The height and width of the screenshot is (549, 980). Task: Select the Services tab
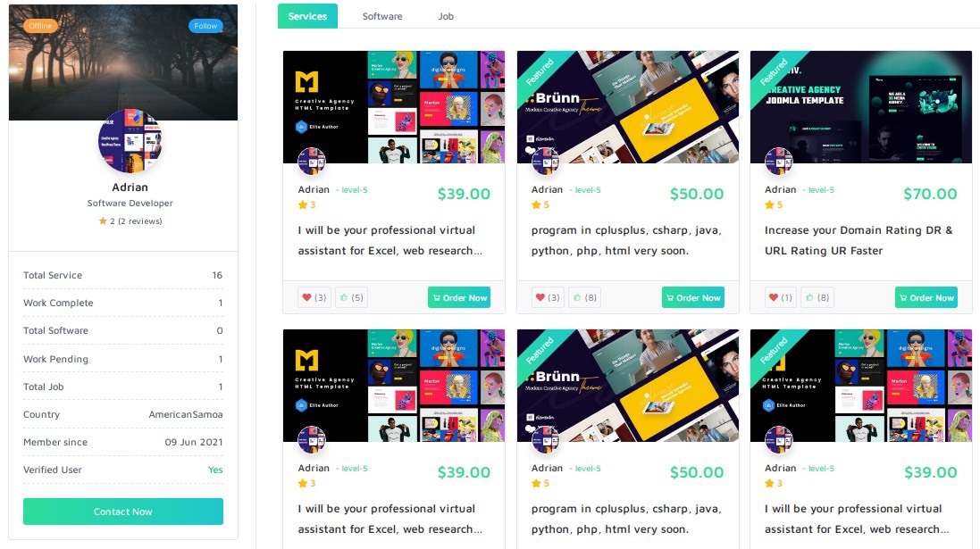[x=307, y=16]
